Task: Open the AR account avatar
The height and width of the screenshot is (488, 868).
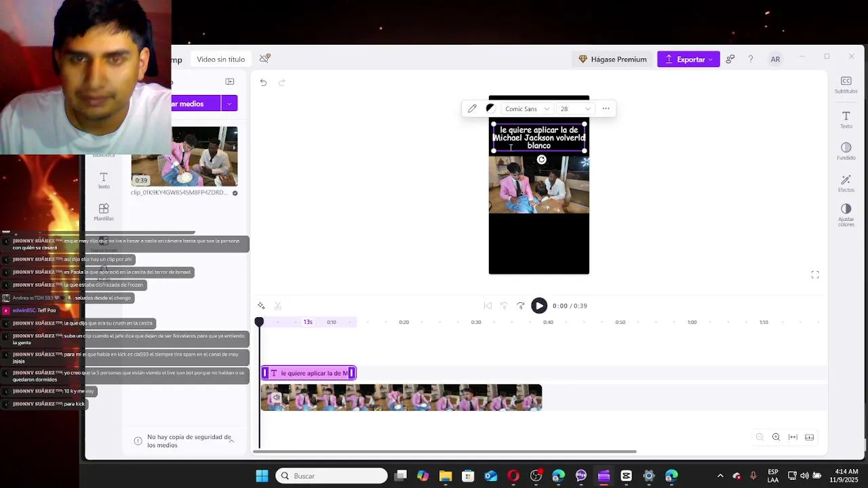Action: coord(775,60)
